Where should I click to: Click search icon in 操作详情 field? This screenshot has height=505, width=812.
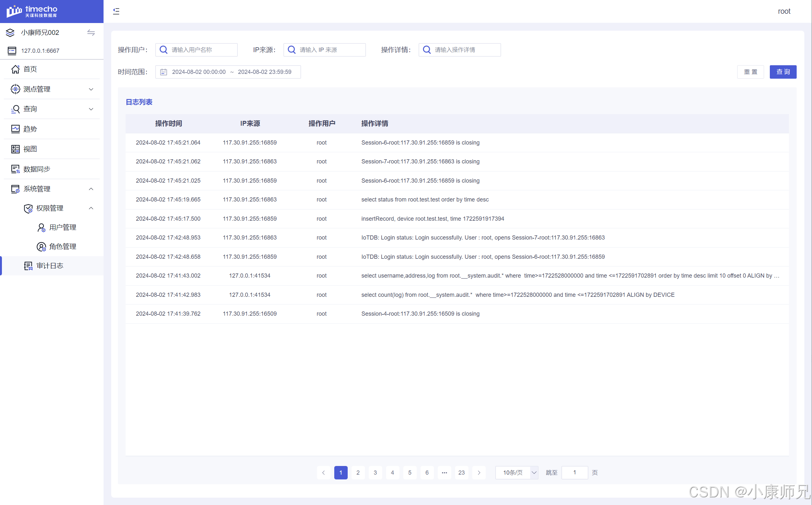point(427,50)
